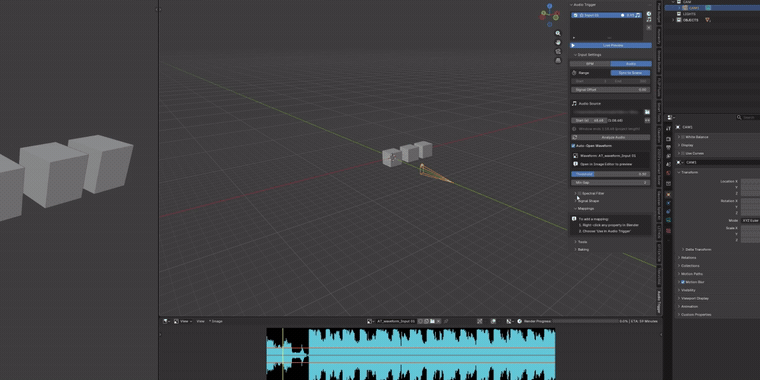
Task: Click the Min Gap value slider
Action: [611, 183]
